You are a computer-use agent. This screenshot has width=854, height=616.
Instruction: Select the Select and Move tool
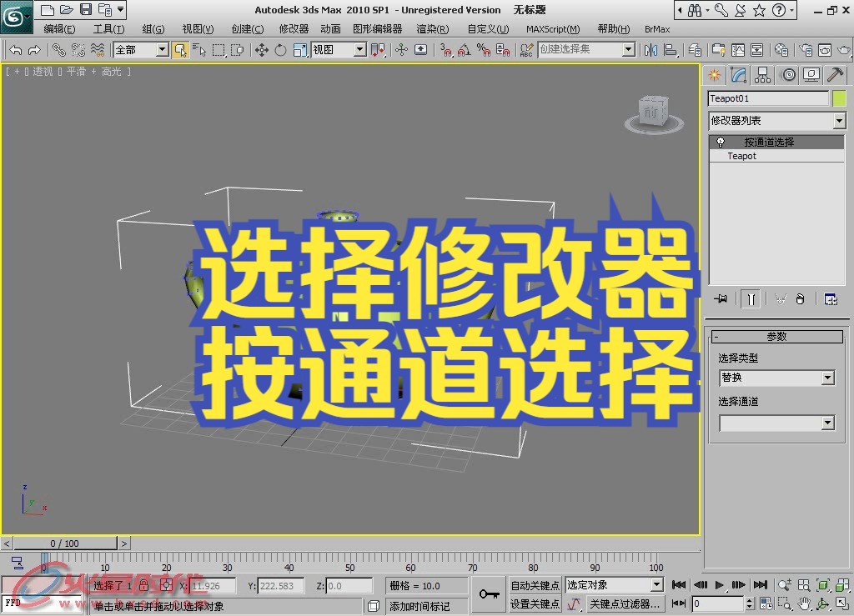pyautogui.click(x=264, y=50)
